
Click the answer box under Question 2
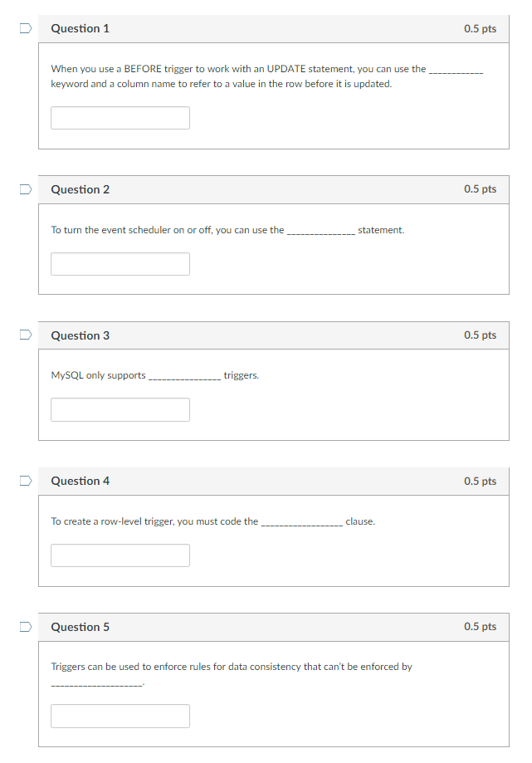pos(120,263)
